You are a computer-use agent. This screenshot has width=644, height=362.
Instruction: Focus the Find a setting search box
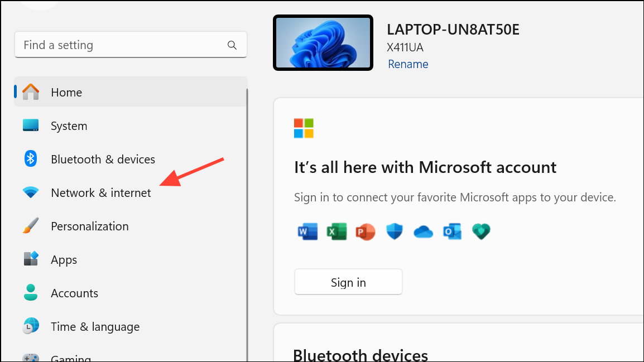click(x=131, y=45)
